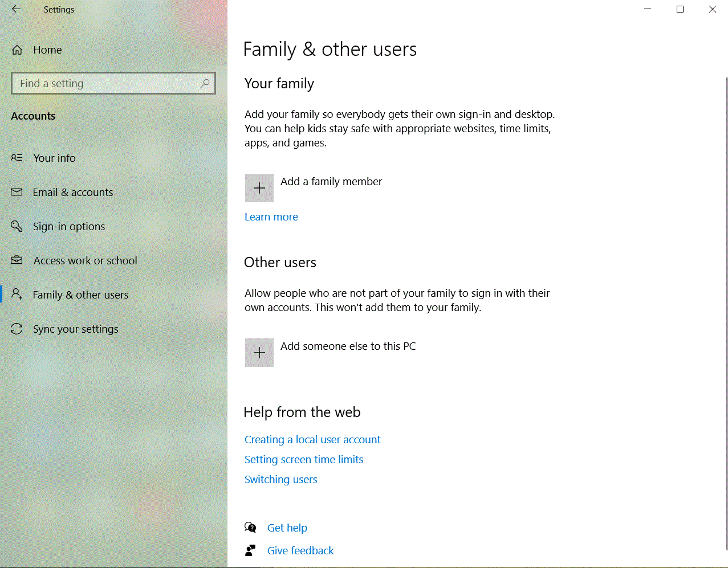Open the Home settings page
728x568 pixels.
click(114, 50)
